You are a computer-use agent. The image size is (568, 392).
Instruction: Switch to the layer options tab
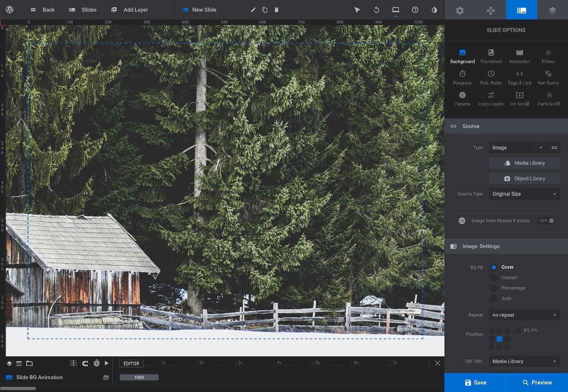coord(552,10)
